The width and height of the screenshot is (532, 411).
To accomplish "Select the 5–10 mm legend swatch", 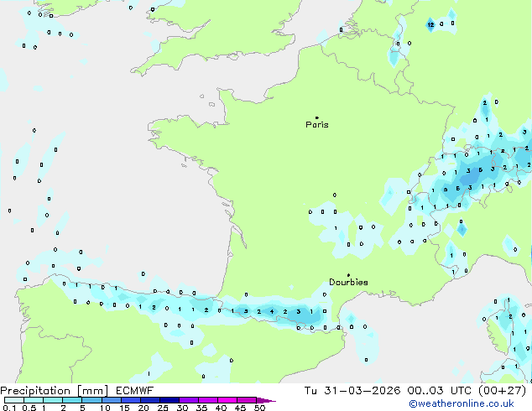I will [91, 400].
